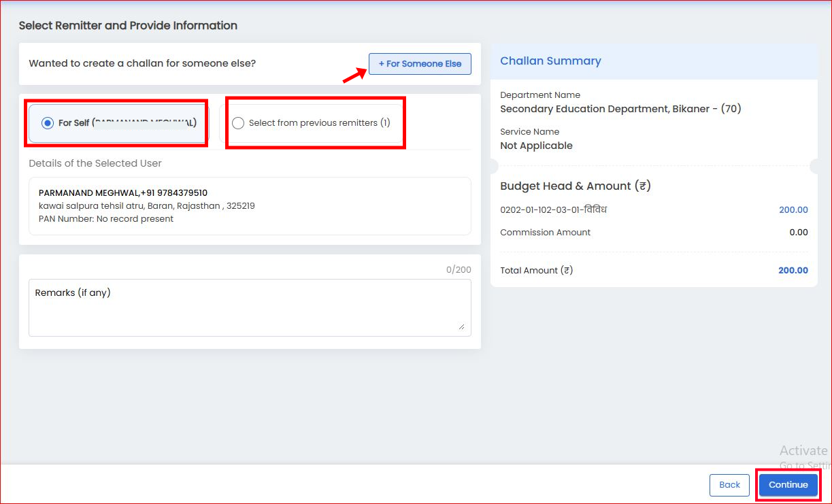Click the 'Department Name' label
Image resolution: width=832 pixels, height=504 pixels.
click(540, 95)
